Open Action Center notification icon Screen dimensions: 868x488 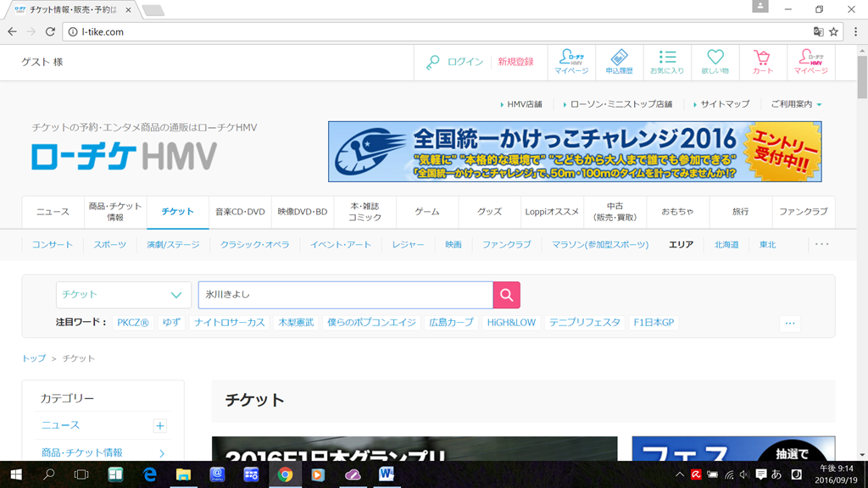pos(761,474)
